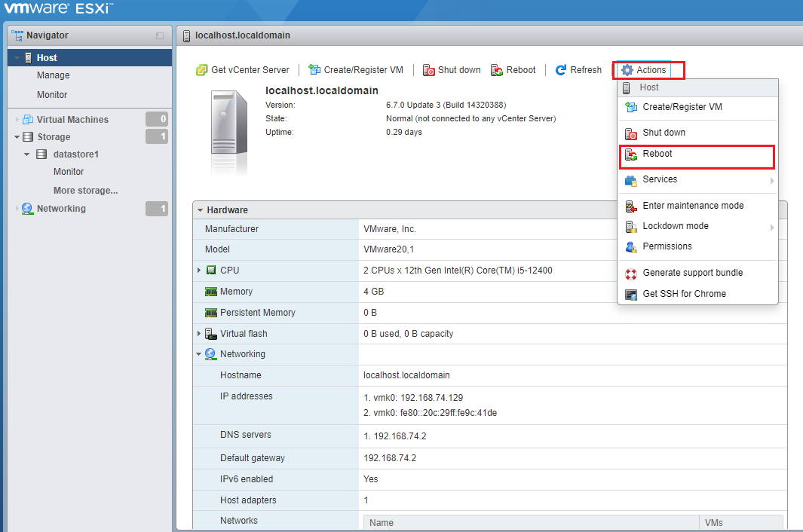The image size is (803, 532).
Task: Click the Create/Register VM toolbar icon
Action: (x=314, y=69)
